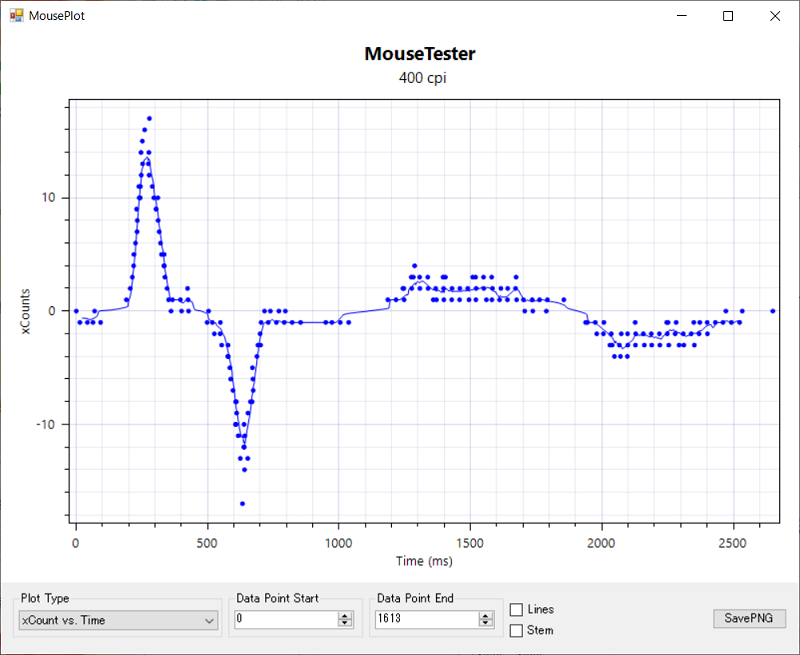Image resolution: width=800 pixels, height=655 pixels.
Task: Click the 1000 tick label on time axis
Action: click(x=338, y=543)
